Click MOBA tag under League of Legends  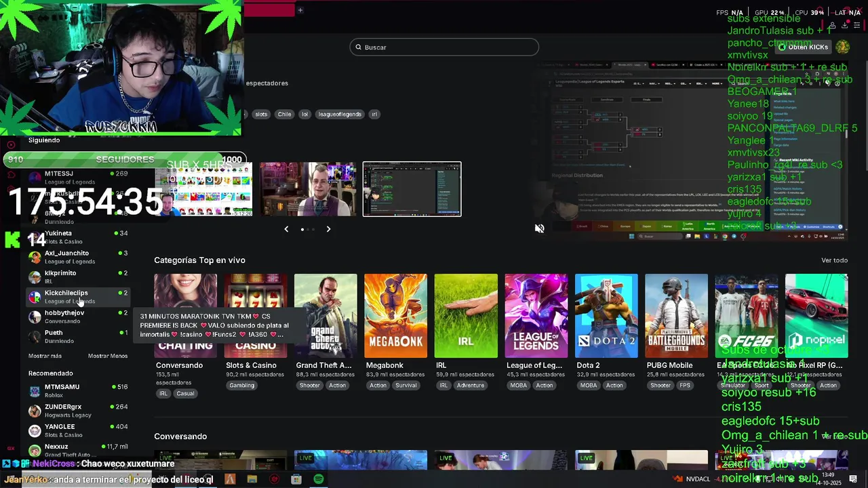pos(519,386)
